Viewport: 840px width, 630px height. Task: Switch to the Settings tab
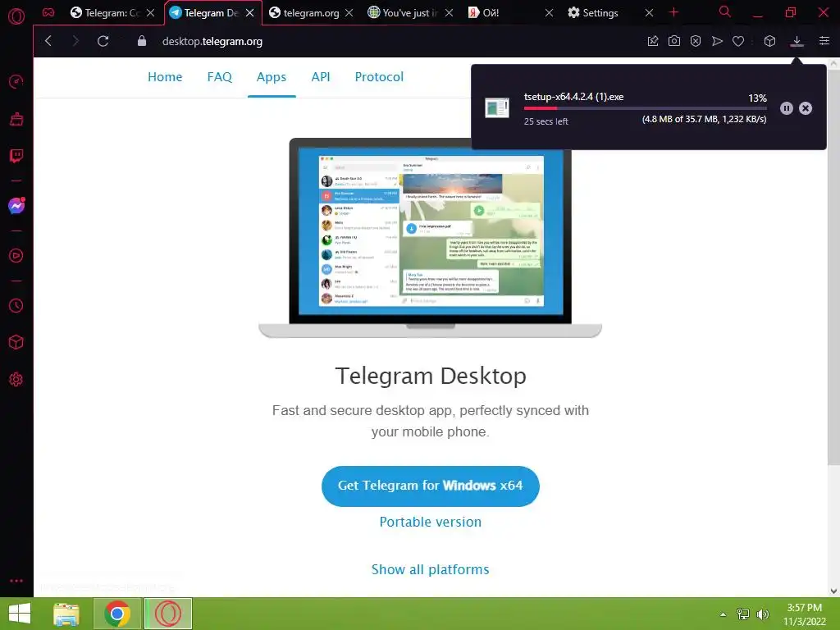pyautogui.click(x=600, y=13)
